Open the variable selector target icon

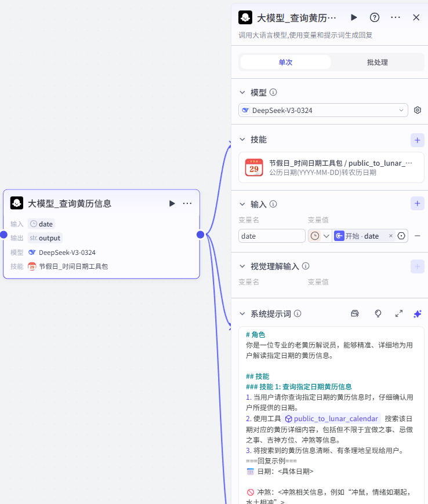click(x=401, y=236)
